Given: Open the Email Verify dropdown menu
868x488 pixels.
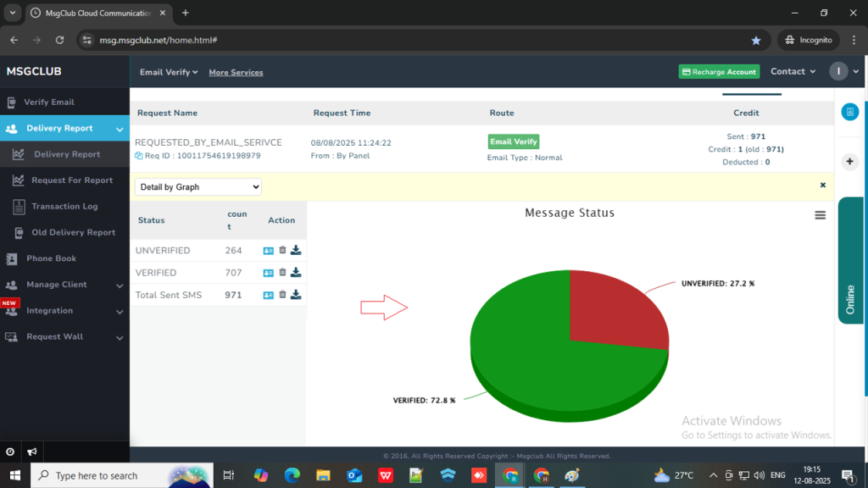Looking at the screenshot, I should click(169, 73).
